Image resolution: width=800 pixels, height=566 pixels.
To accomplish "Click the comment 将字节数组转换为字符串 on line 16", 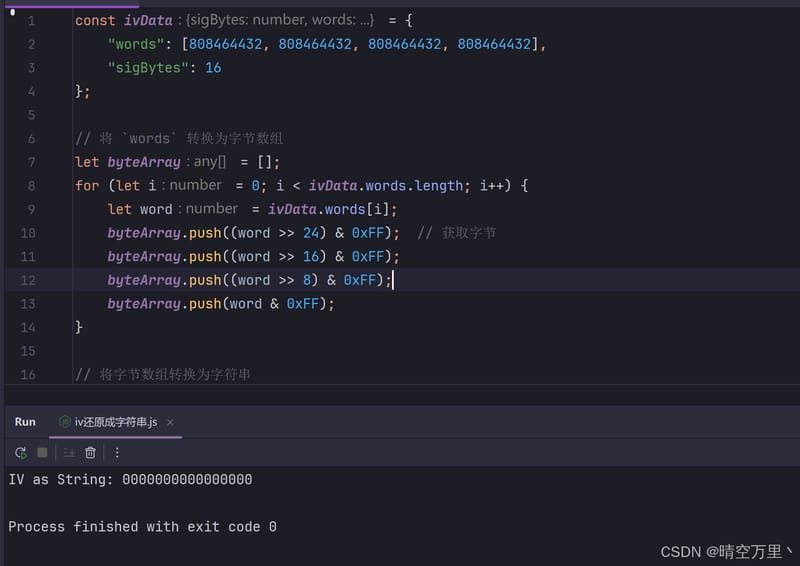I will coord(163,375).
